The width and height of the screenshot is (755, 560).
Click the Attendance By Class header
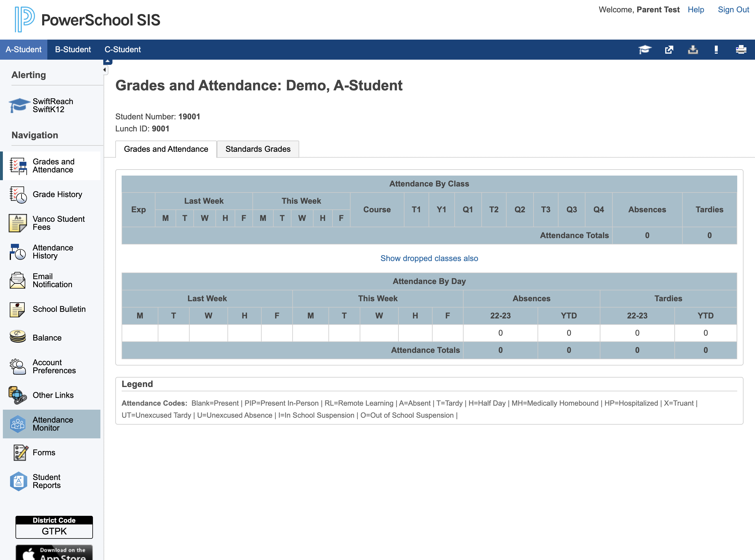[429, 184]
